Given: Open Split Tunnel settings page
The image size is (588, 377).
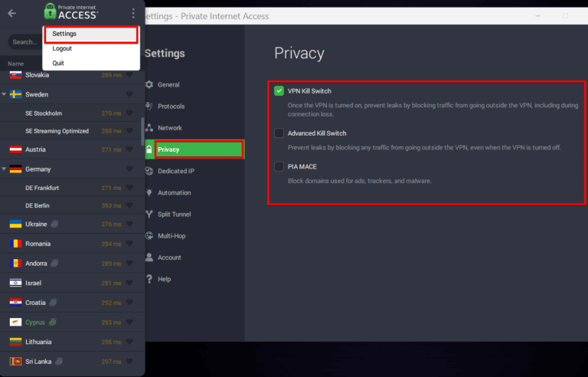Looking at the screenshot, I should tap(195, 215).
